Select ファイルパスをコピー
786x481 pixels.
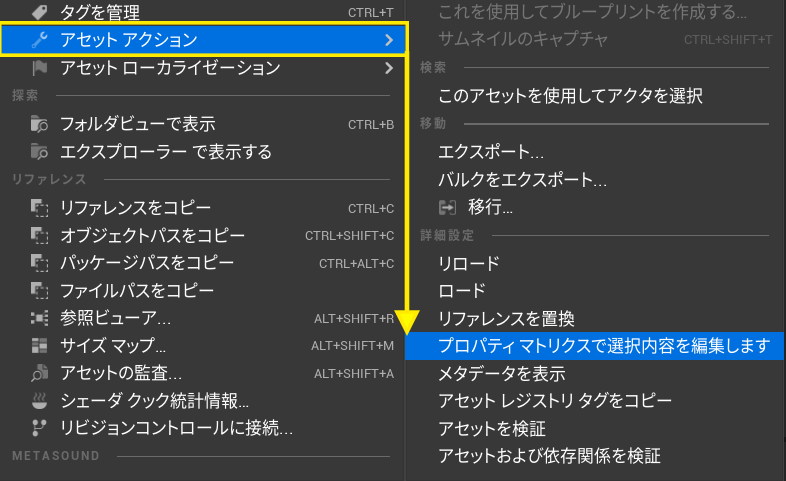click(203, 291)
